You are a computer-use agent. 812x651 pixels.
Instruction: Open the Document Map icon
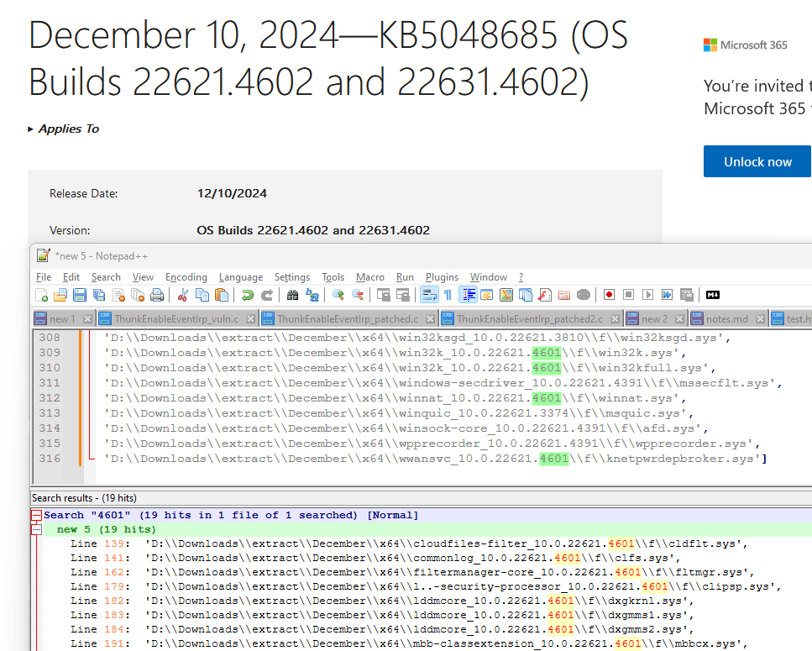pos(506,295)
